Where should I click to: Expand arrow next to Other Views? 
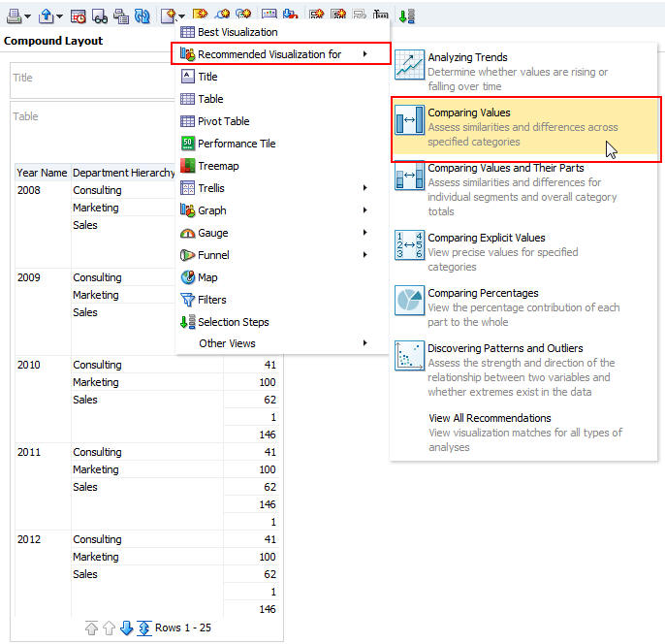364,342
